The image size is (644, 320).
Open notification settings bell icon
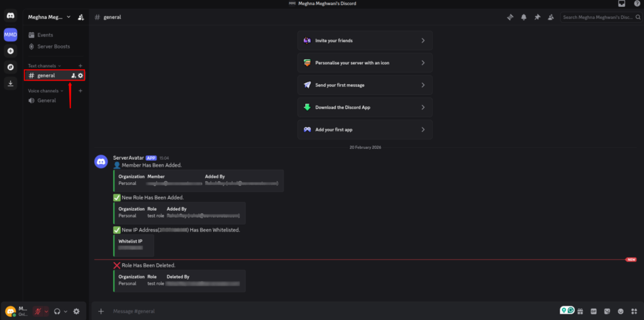point(524,17)
